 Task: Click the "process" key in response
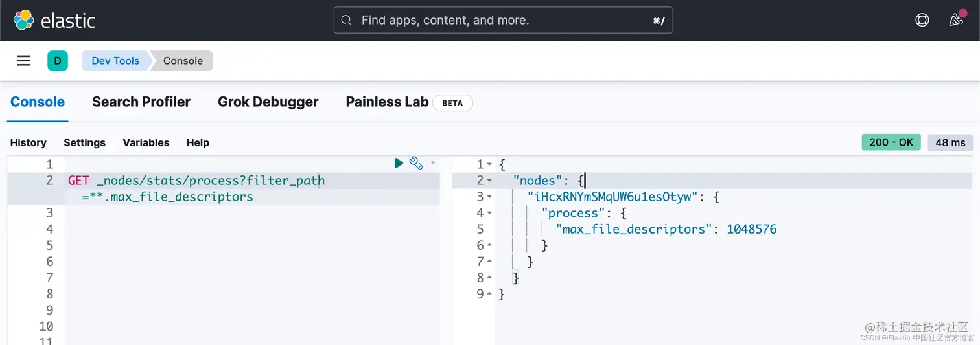coord(574,213)
